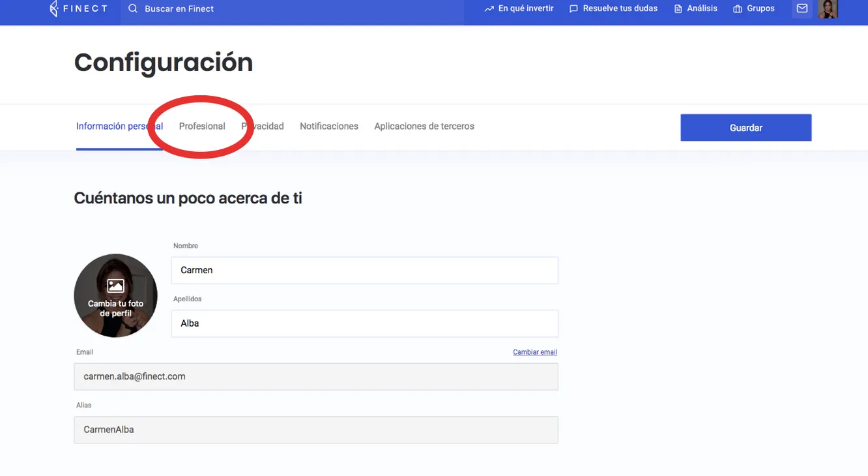Select the Aplicaciones de terceros tab
Screen dimensions: 868x476
(x=424, y=126)
